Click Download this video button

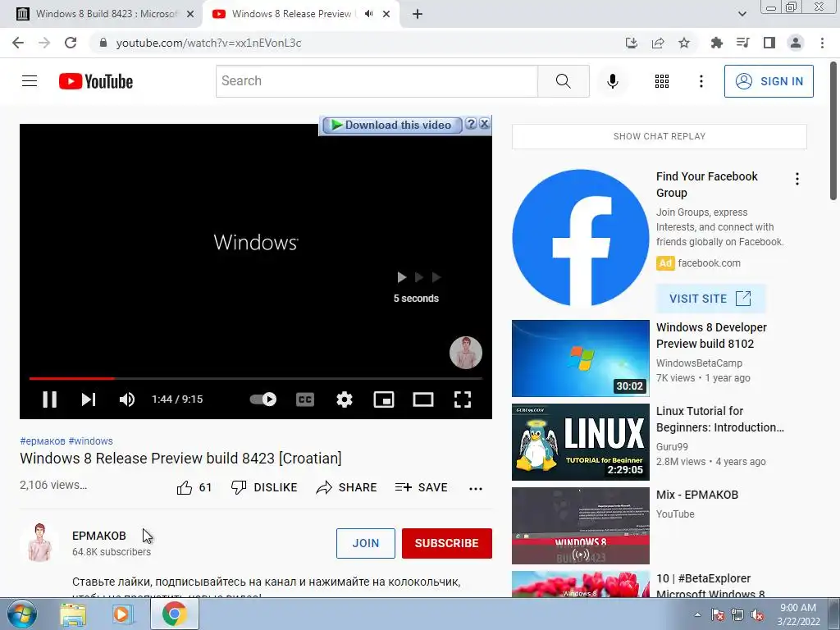391,125
